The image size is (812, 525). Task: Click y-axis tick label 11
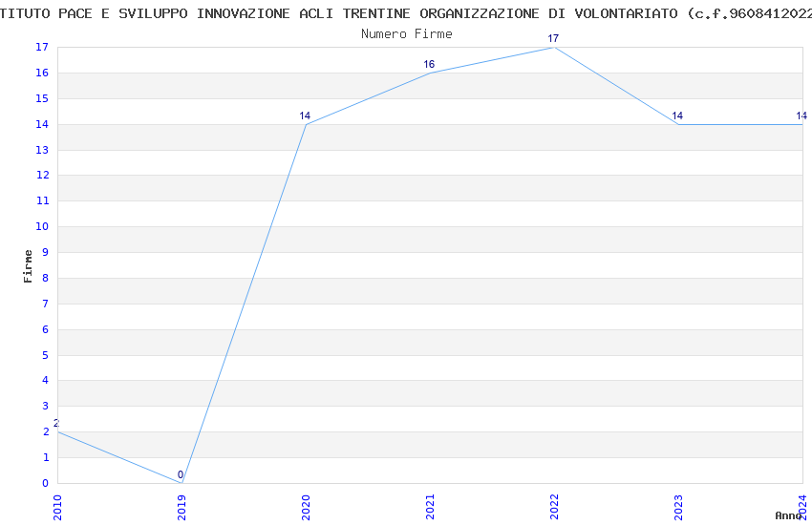42,200
